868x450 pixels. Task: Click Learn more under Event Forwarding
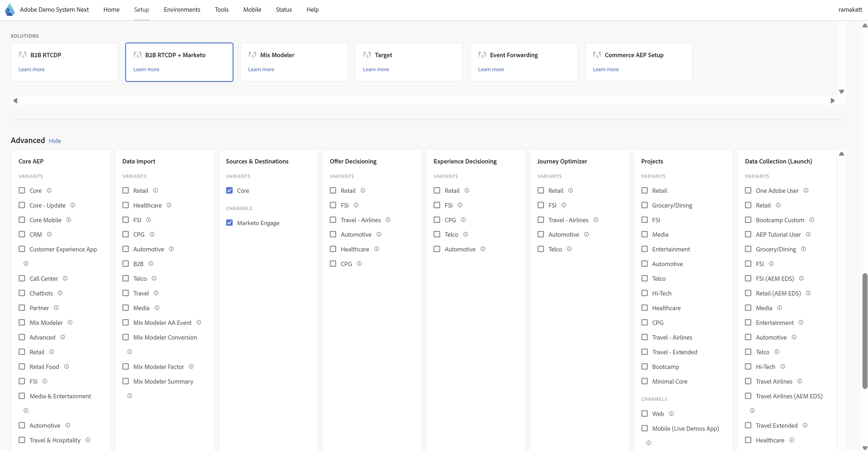[491, 69]
